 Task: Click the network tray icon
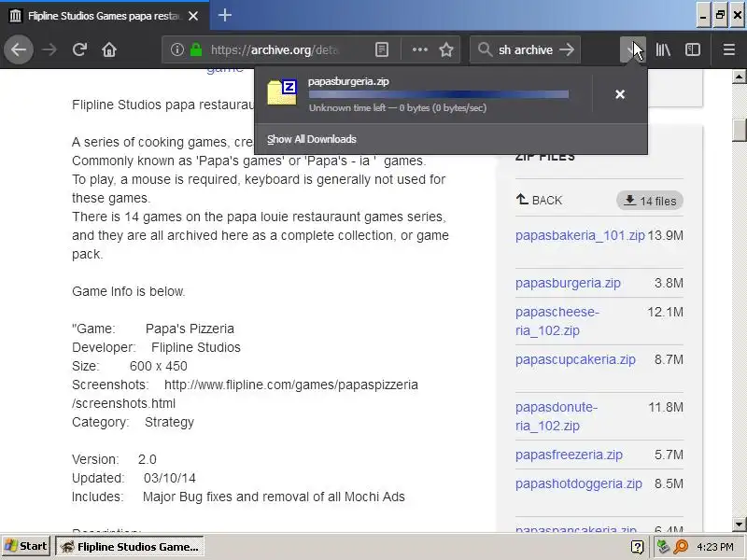[663, 547]
